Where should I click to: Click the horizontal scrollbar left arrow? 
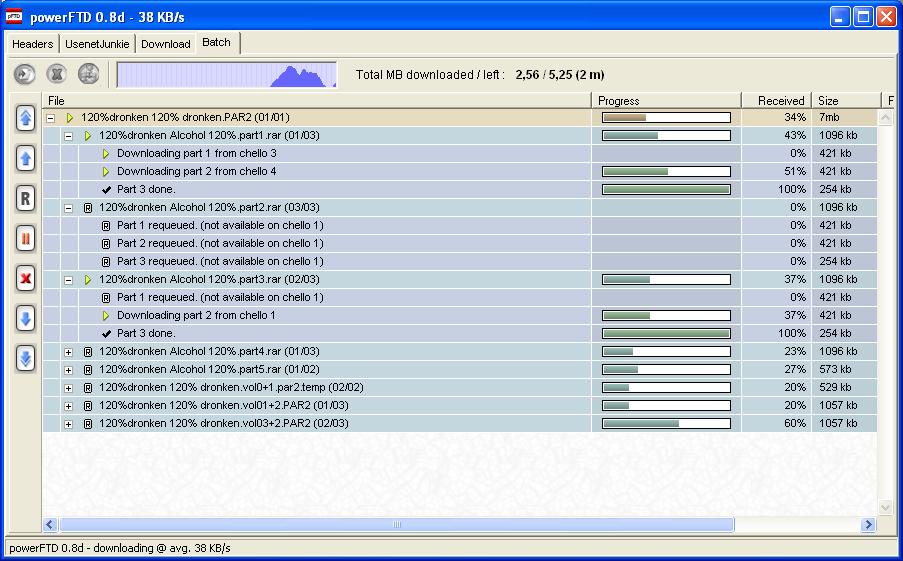coord(50,524)
